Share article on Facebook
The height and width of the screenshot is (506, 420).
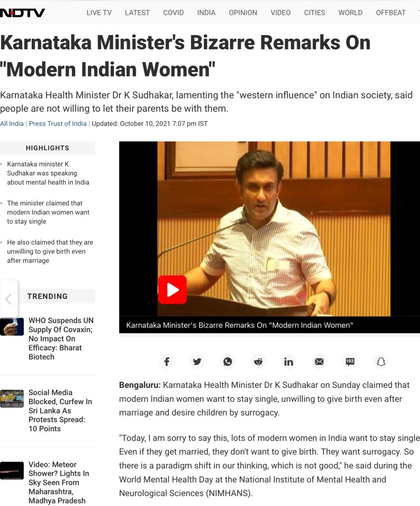point(167,361)
